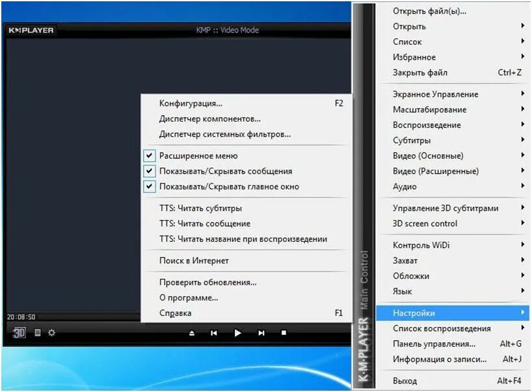532x392 pixels.
Task: Open 3D screen control submenu
Action: pos(453,224)
